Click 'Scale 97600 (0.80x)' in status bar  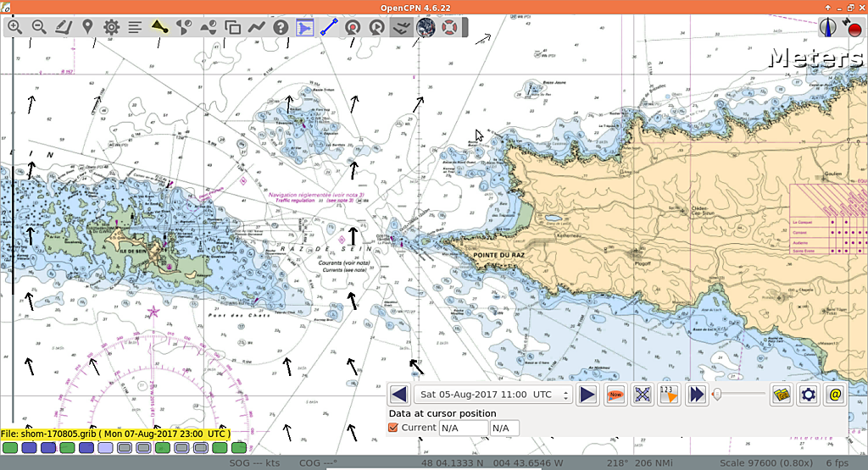click(x=766, y=463)
